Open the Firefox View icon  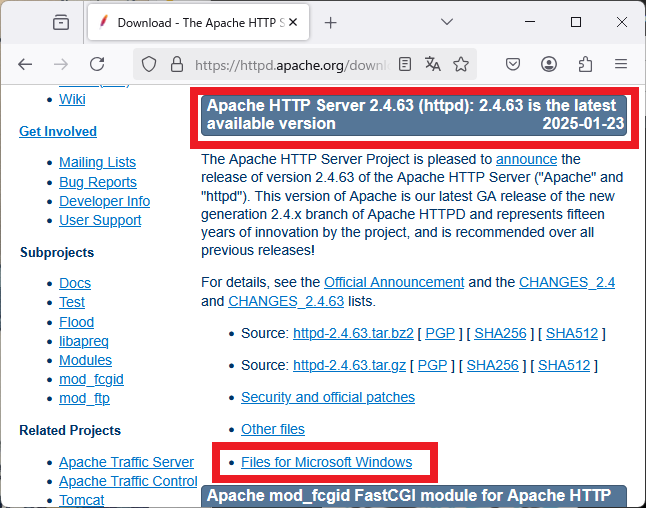pyautogui.click(x=61, y=22)
